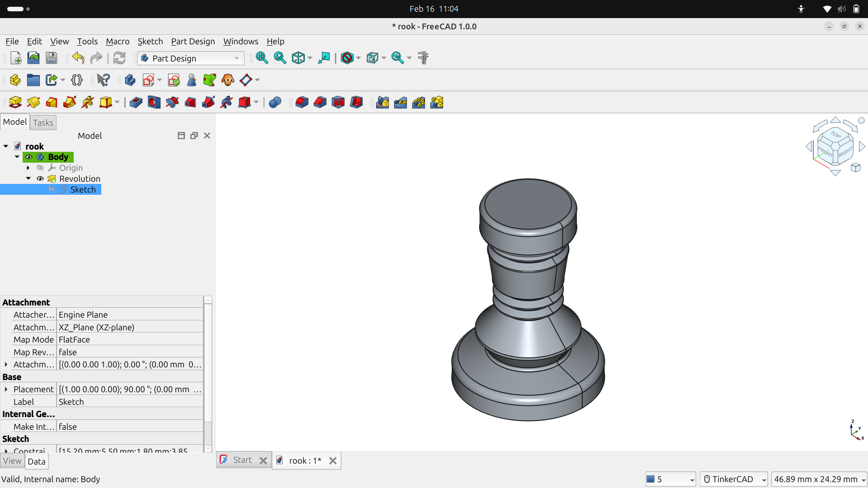Open the additive primitive dropdown arrow
868x488 pixels.
tap(117, 102)
